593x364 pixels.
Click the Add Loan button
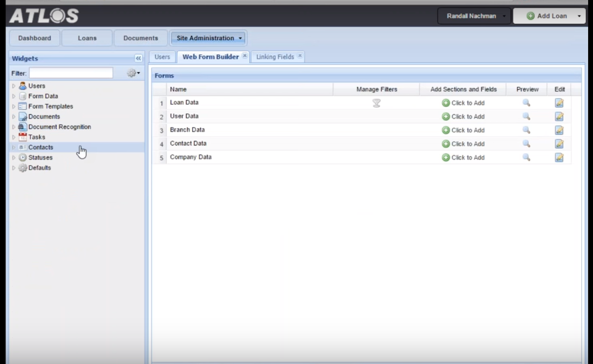[x=547, y=16]
